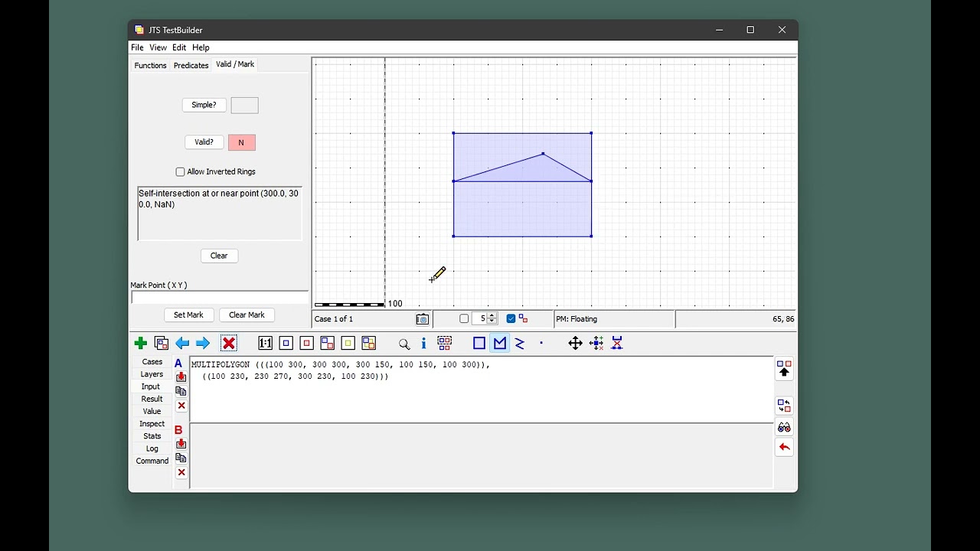Click in the empty B geometry text area
980x551 pixels.
tap(481, 455)
